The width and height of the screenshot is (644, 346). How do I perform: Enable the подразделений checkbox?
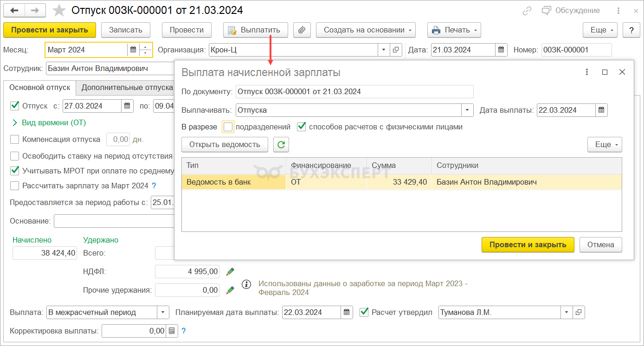(x=228, y=127)
